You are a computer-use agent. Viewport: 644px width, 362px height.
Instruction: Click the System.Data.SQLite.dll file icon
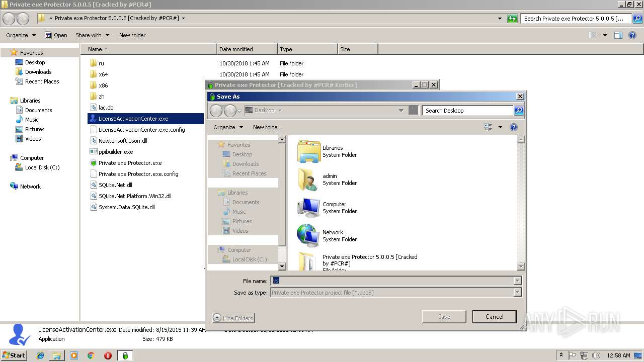pos(93,207)
